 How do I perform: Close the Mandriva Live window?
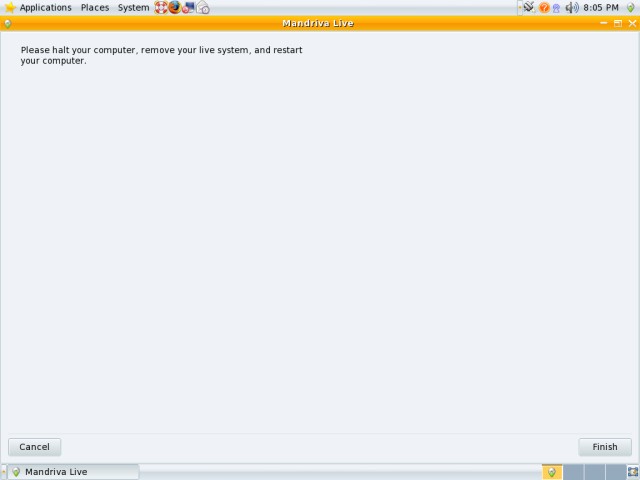[632, 23]
